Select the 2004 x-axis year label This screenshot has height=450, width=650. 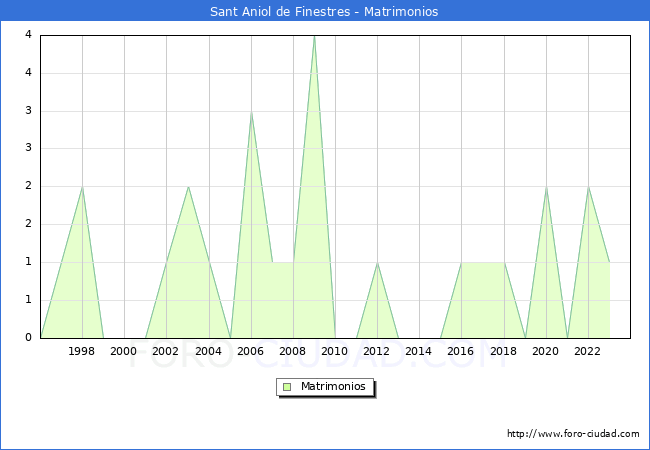[209, 351]
